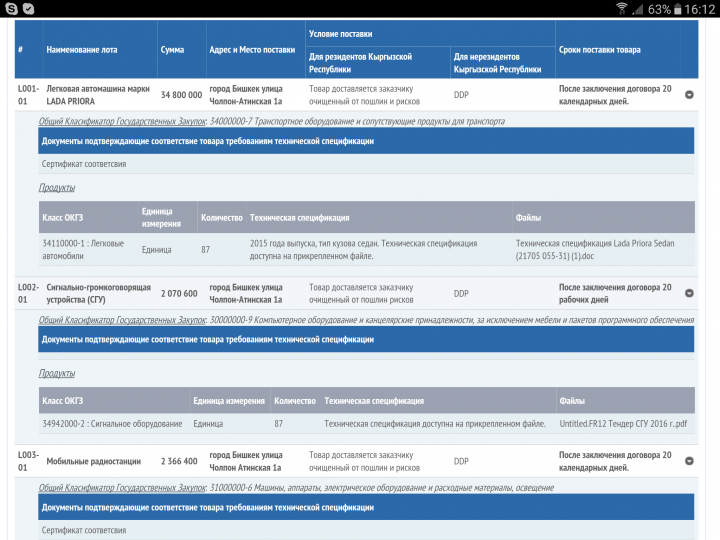Image resolution: width=720 pixels, height=540 pixels.
Task: Click documents bar under Мобильные радиостанции lot
Action: (366, 507)
